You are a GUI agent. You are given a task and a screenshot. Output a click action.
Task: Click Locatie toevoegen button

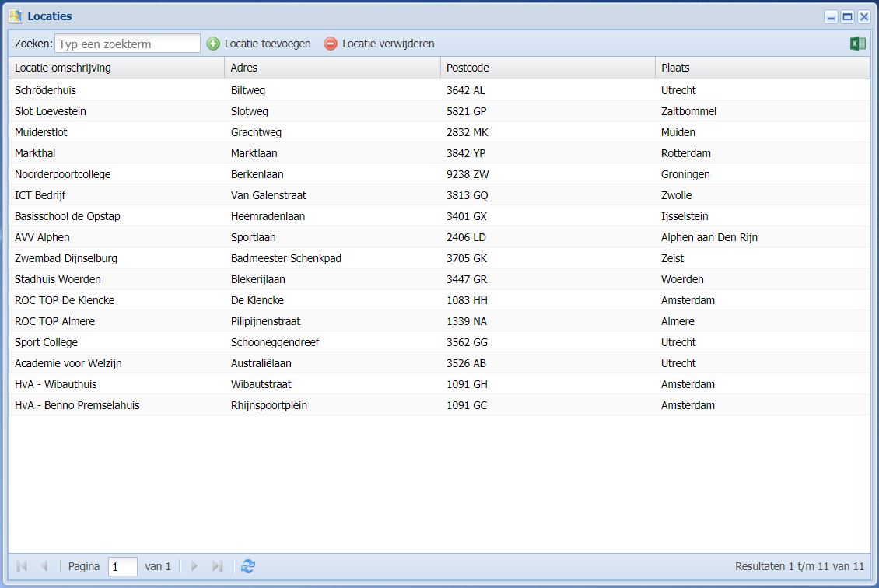click(x=258, y=44)
